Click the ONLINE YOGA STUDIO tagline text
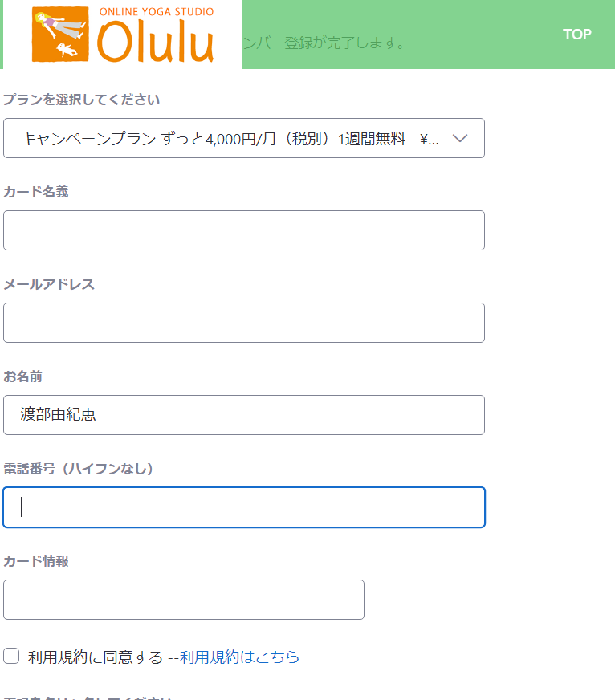 click(x=157, y=12)
